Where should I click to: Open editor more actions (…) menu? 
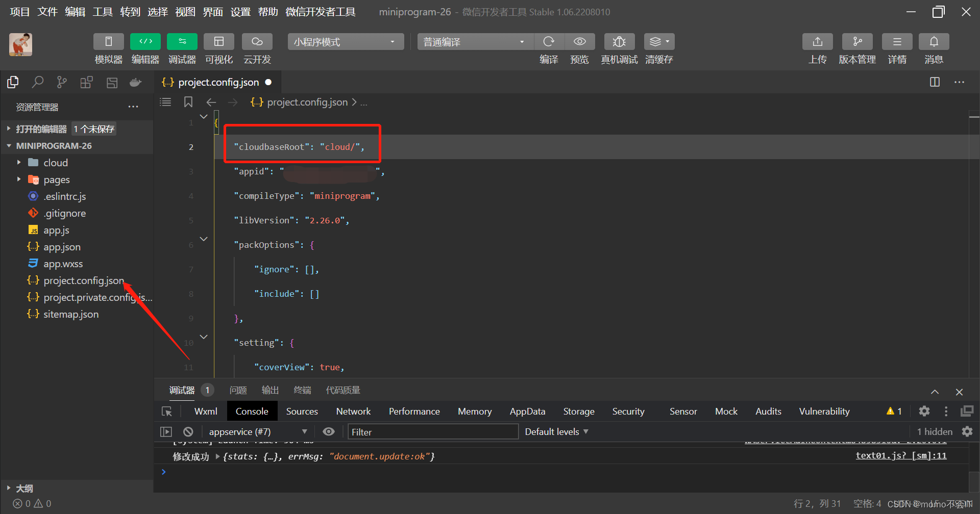point(960,82)
